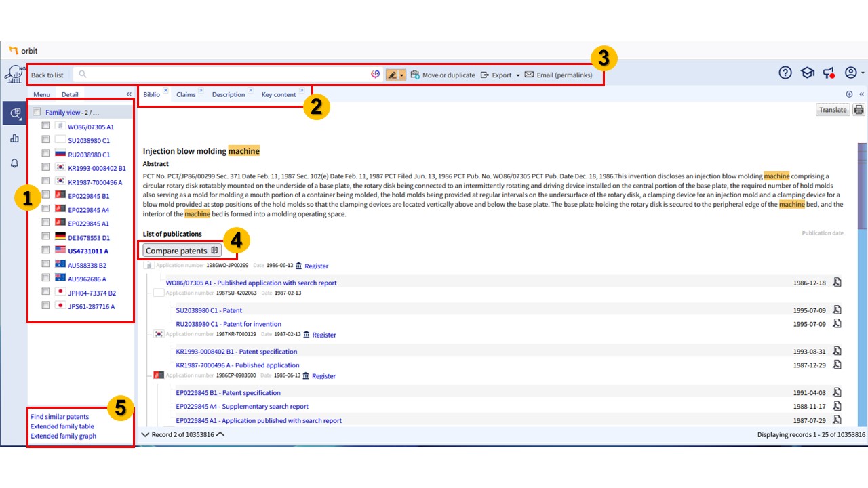This screenshot has height=488, width=868.
Task: Collapse the left panel with double chevron
Action: [129, 94]
